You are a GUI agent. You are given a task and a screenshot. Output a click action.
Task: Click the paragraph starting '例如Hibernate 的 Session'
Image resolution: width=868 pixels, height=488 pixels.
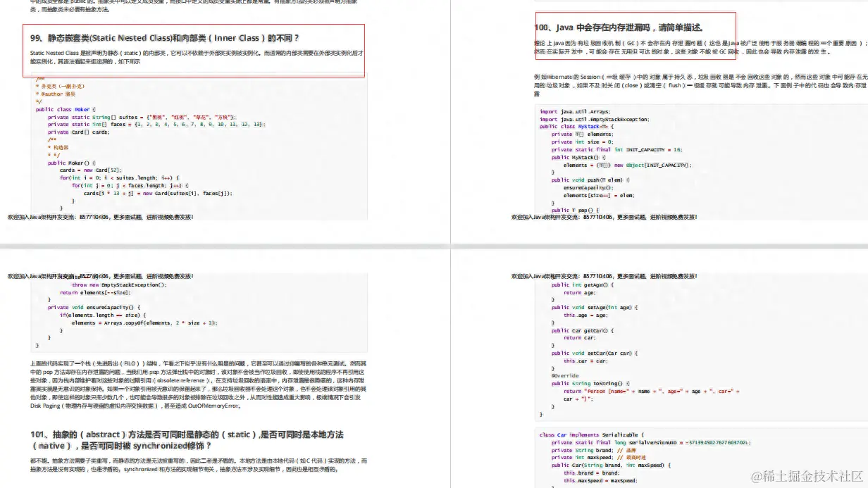coord(700,85)
